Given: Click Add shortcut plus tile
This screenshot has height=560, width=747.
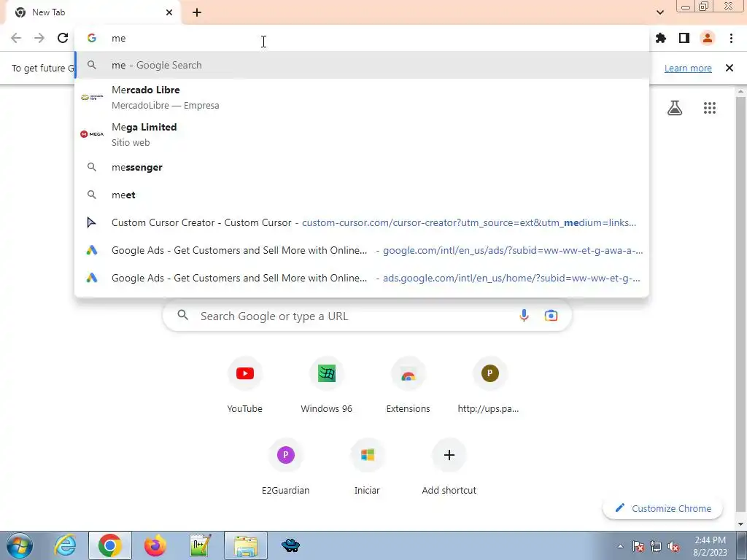Looking at the screenshot, I should click(449, 467).
